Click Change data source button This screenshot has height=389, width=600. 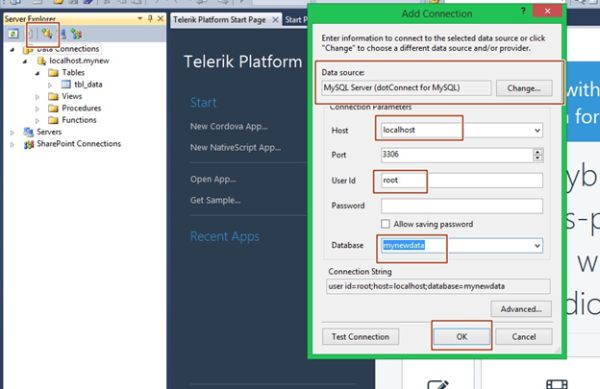click(x=524, y=88)
